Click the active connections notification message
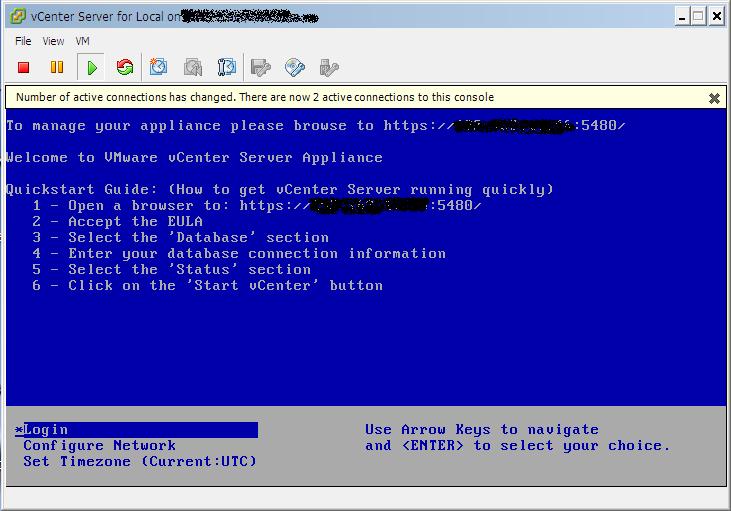 tap(255, 97)
